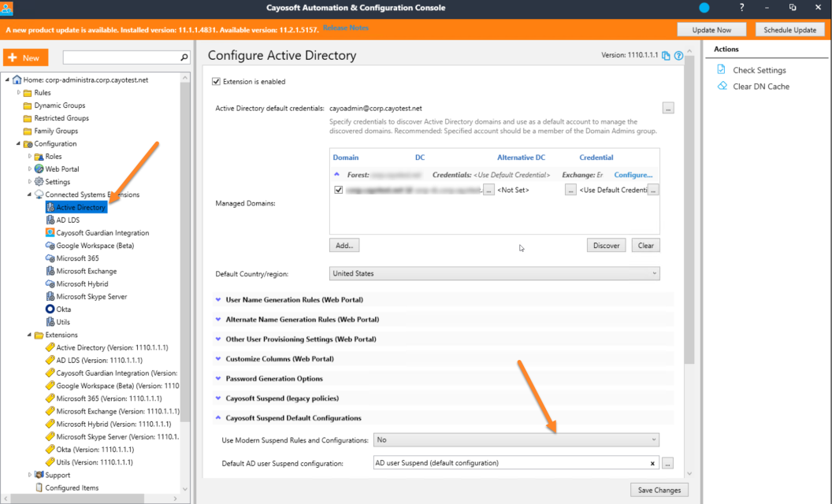The image size is (832, 504).
Task: Sort by the Domain column header
Action: pyautogui.click(x=345, y=157)
